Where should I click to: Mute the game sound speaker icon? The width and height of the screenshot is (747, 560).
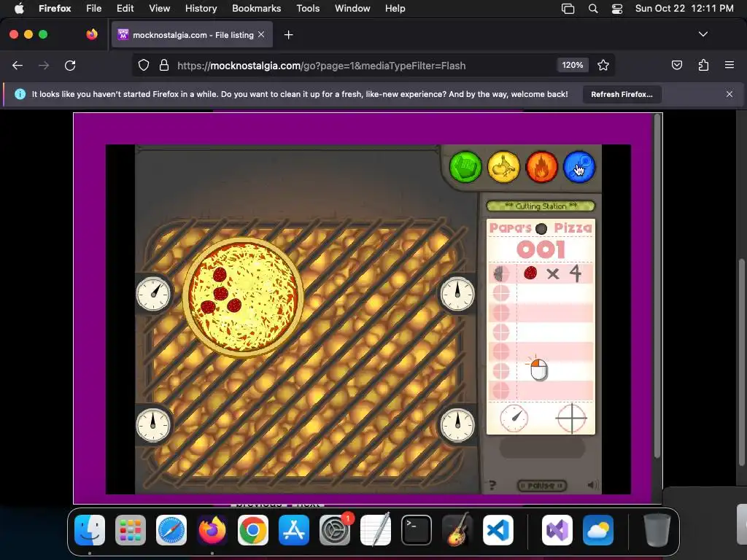tap(592, 485)
